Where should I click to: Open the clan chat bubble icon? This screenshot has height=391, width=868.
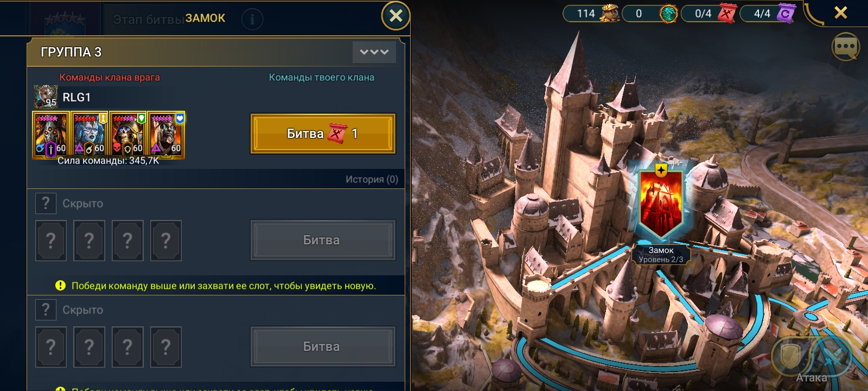(x=845, y=47)
